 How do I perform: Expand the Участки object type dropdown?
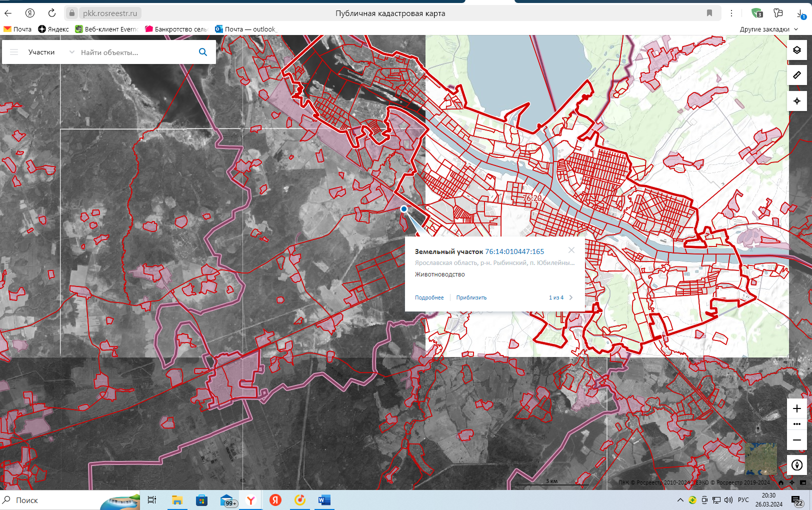point(71,52)
